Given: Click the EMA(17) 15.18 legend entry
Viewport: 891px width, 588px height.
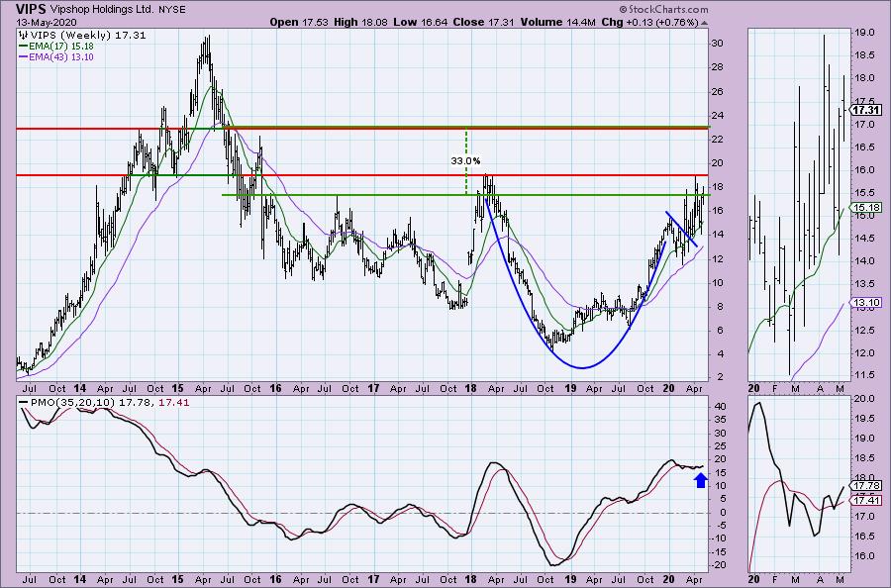Looking at the screenshot, I should (60, 46).
